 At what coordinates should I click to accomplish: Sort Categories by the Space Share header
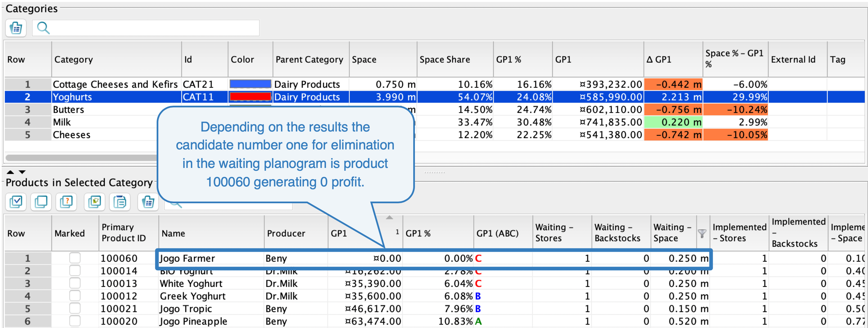(x=455, y=59)
